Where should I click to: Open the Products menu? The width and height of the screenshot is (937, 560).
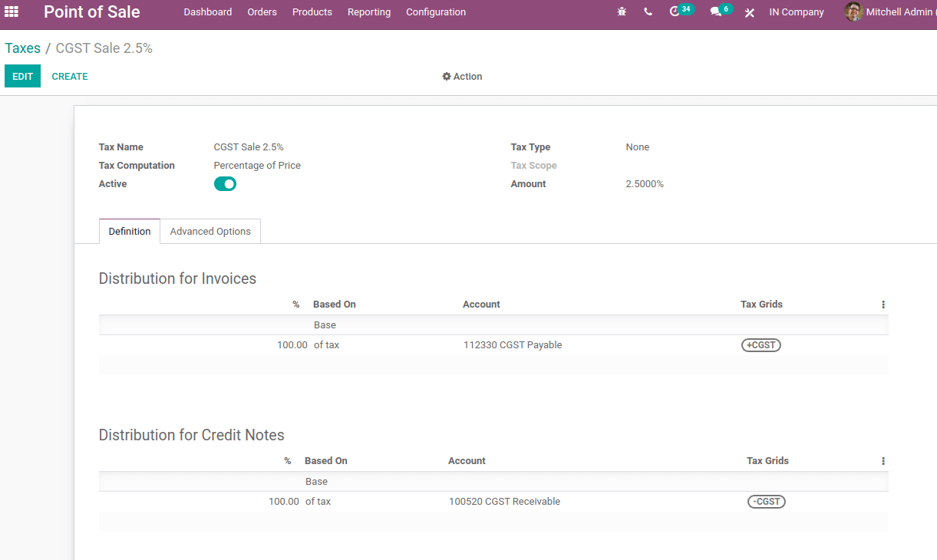pyautogui.click(x=312, y=12)
